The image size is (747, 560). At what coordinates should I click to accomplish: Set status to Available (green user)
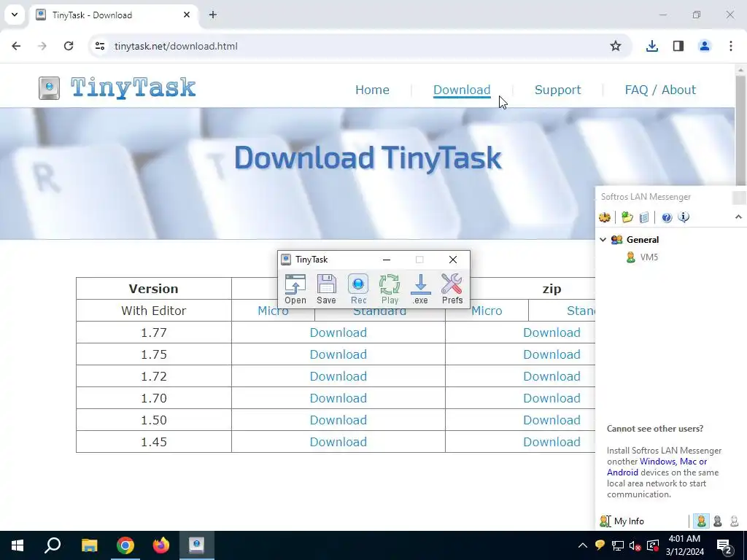(x=701, y=521)
